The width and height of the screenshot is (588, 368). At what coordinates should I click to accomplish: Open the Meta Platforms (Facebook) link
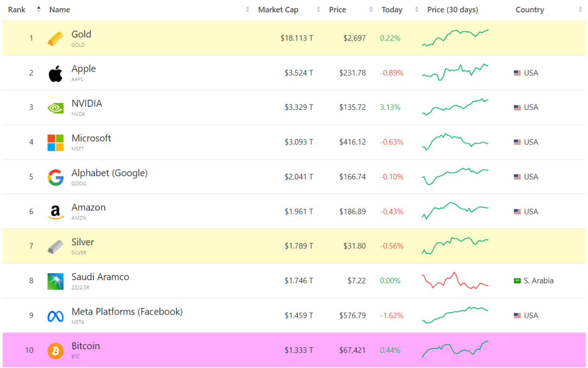tap(127, 311)
